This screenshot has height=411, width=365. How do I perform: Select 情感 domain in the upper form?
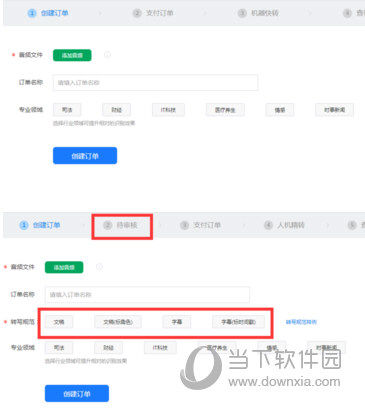(280, 110)
